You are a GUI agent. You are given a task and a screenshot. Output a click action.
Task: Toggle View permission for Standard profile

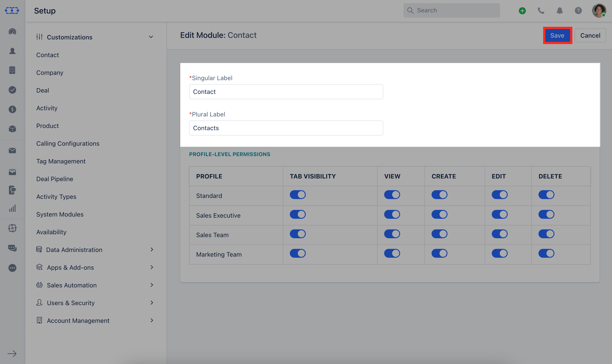(392, 195)
